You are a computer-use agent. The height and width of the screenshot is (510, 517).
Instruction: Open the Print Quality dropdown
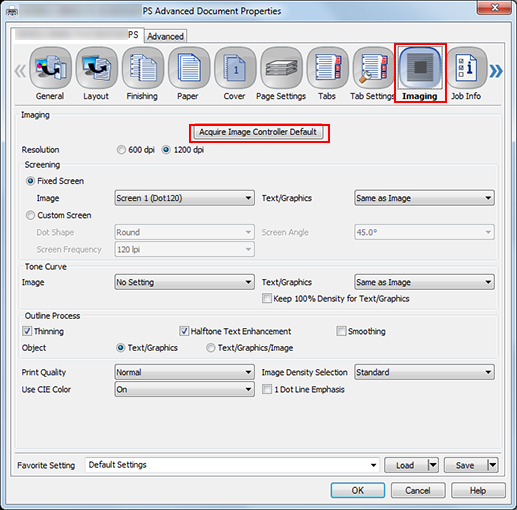tap(184, 372)
